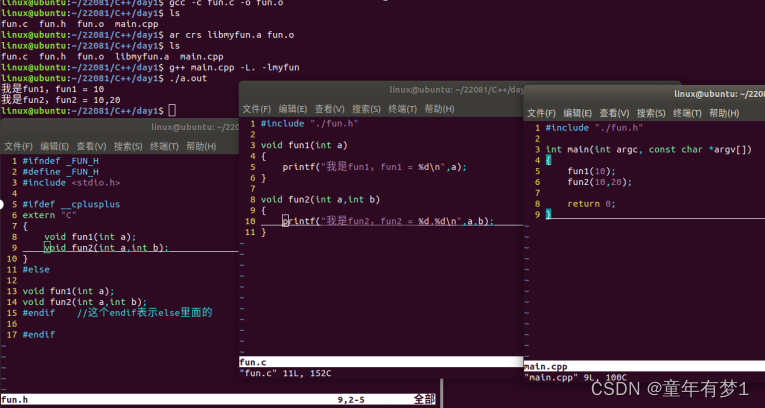Click '#include <stdio.h>' in fun.h
Viewport: 765px width, 408px height.
pyautogui.click(x=71, y=183)
